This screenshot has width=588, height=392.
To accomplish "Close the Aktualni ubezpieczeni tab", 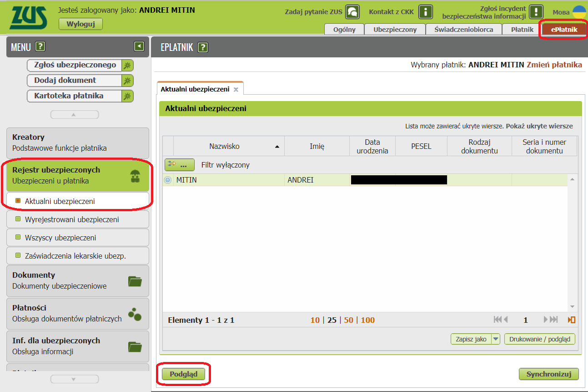I will pyautogui.click(x=236, y=90).
